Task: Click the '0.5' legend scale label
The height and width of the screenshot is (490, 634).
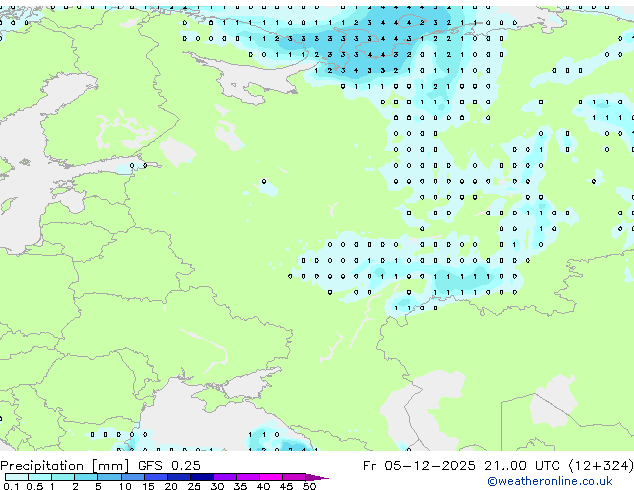Action: [x=35, y=486]
